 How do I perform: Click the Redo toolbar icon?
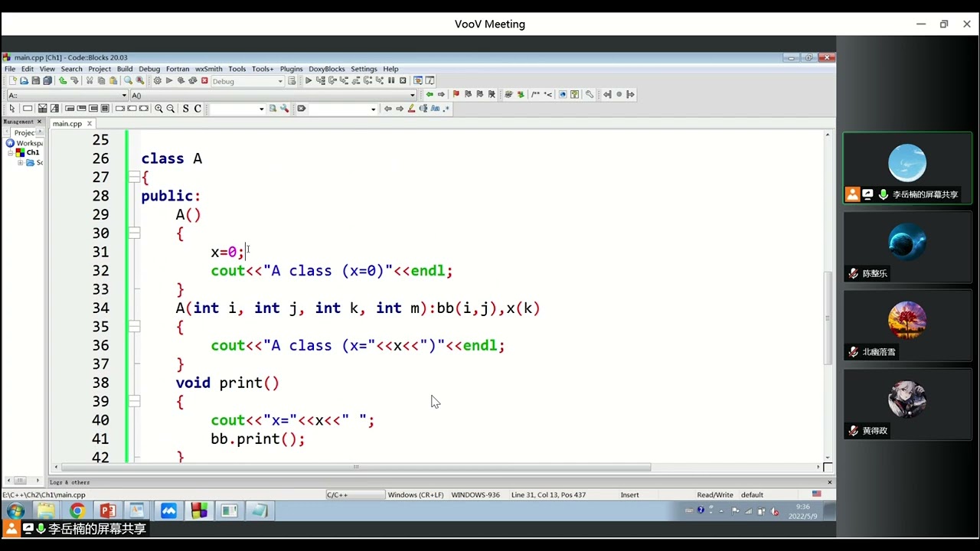click(x=74, y=80)
